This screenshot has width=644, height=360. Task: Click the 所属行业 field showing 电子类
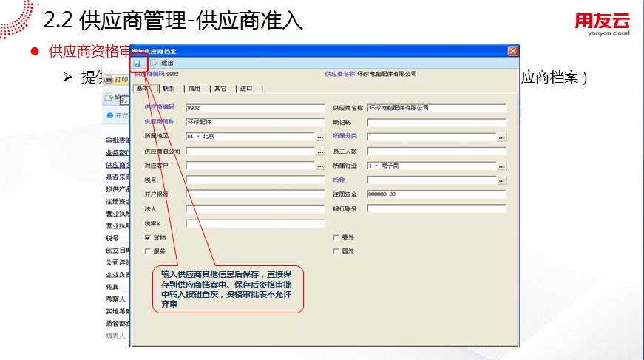click(x=432, y=166)
